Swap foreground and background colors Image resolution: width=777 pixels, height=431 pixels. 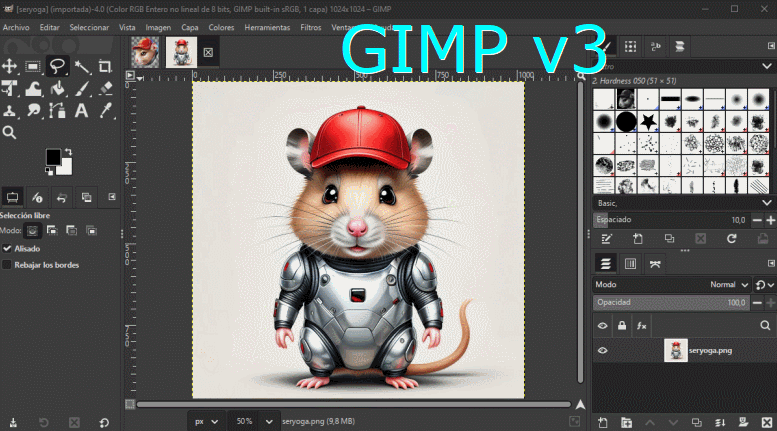[x=68, y=152]
